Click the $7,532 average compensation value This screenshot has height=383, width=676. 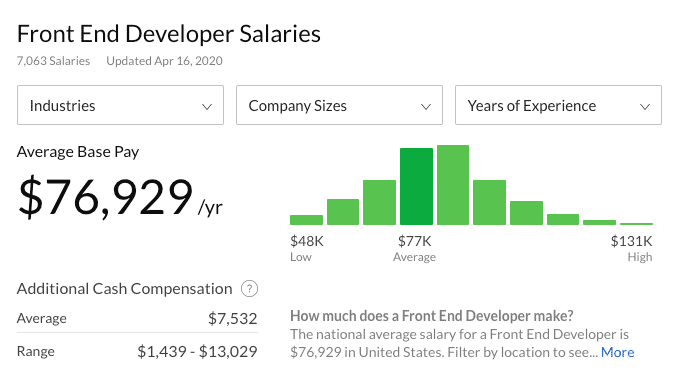click(232, 318)
